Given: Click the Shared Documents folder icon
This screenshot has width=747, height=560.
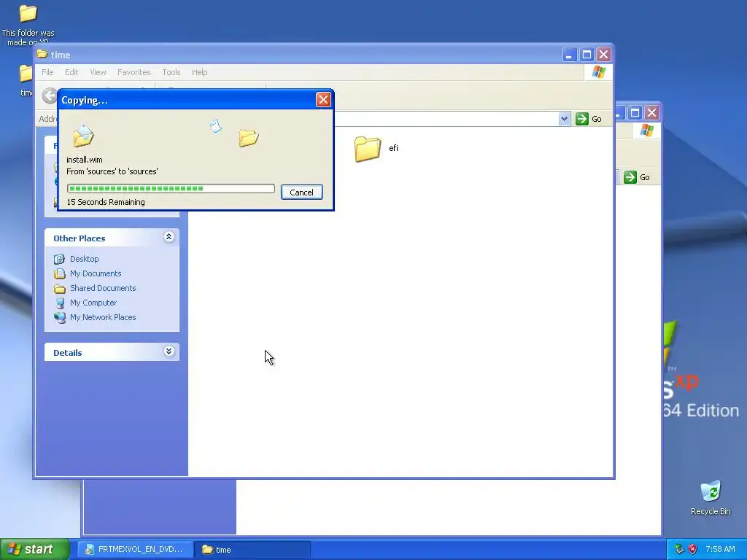Looking at the screenshot, I should click(60, 289).
